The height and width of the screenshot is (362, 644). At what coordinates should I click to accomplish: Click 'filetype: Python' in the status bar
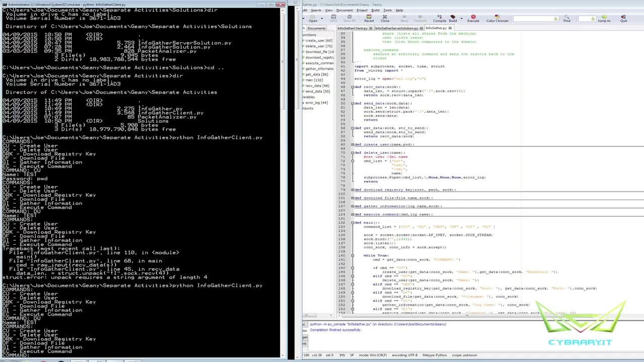(435, 355)
